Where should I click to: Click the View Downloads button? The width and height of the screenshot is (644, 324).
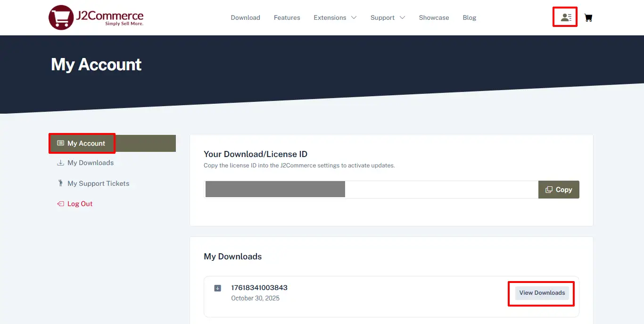pos(542,293)
